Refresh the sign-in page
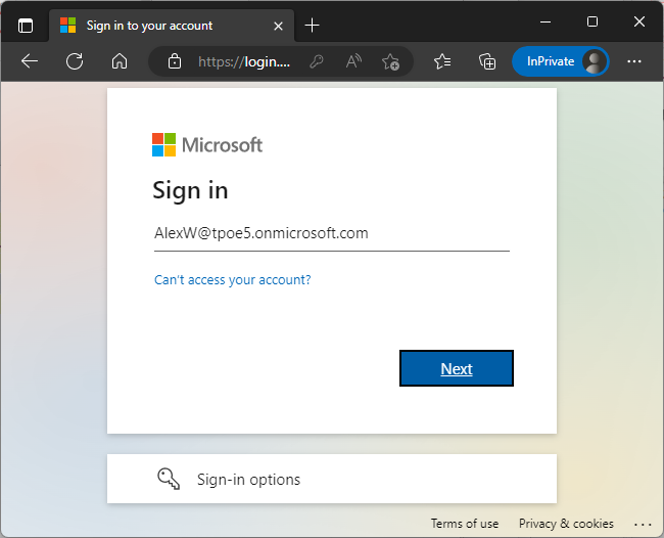 pyautogui.click(x=74, y=62)
